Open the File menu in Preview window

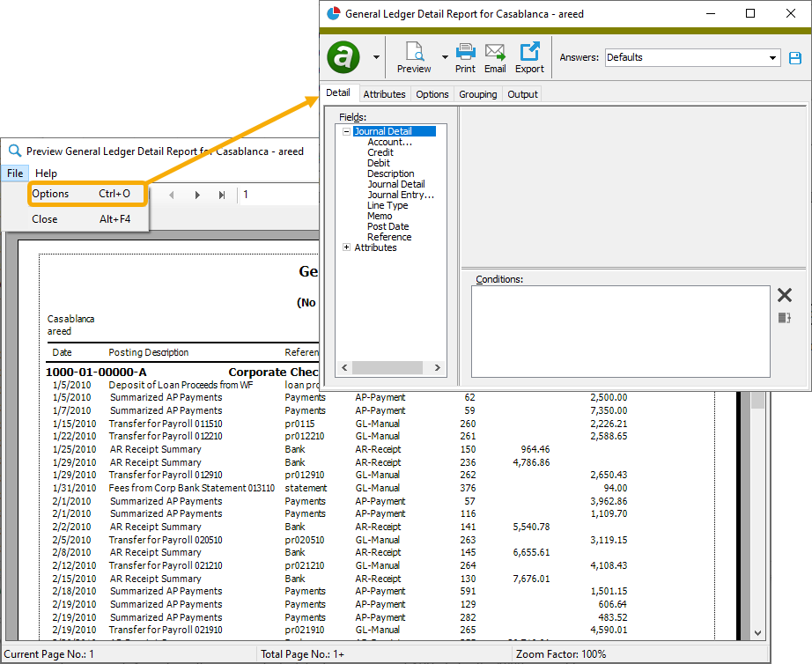tap(15, 173)
